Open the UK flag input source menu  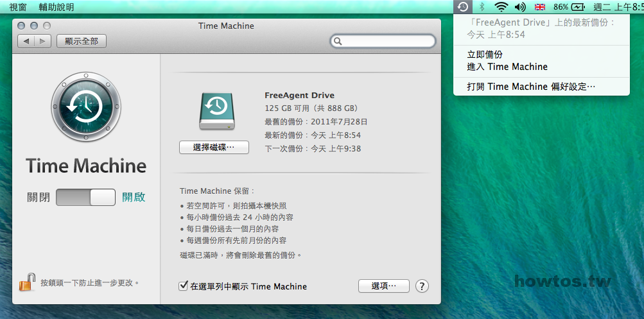[540, 7]
